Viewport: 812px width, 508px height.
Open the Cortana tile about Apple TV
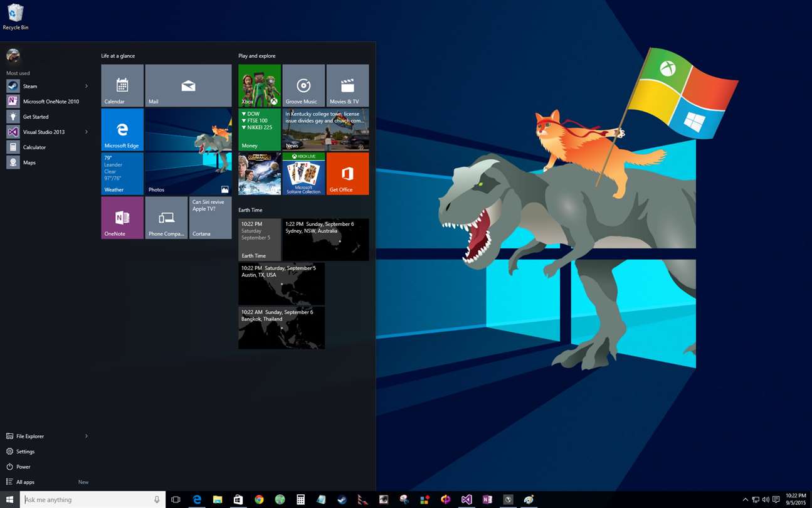(x=210, y=218)
